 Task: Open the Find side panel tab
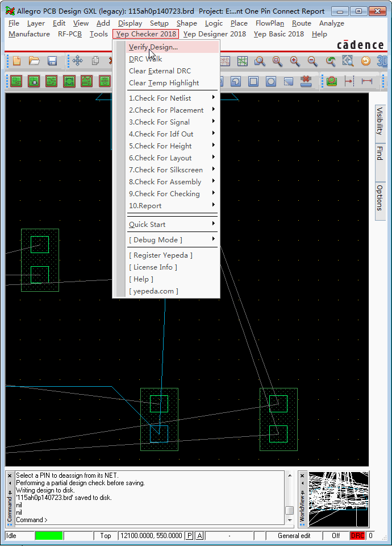(380, 162)
